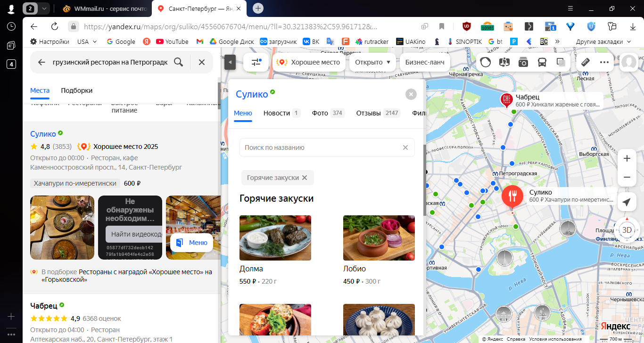
Task: Select the Подборки tab
Action: pos(77,90)
